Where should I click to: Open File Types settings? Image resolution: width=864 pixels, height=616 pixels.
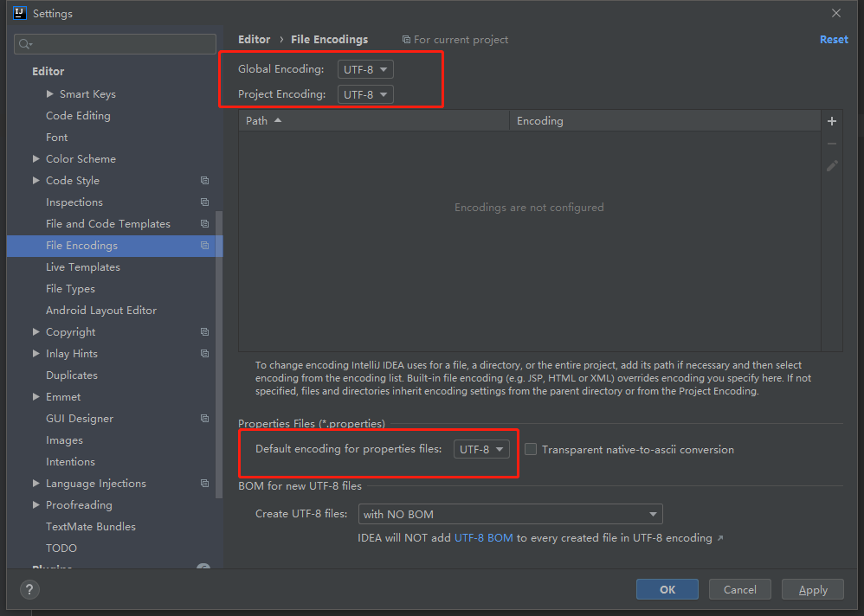pyautogui.click(x=70, y=288)
